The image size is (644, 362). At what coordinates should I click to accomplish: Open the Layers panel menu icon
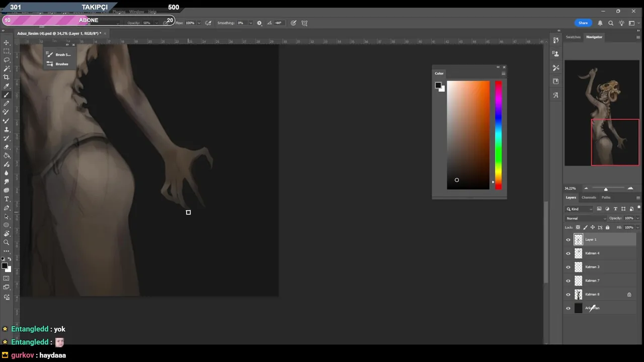click(638, 198)
